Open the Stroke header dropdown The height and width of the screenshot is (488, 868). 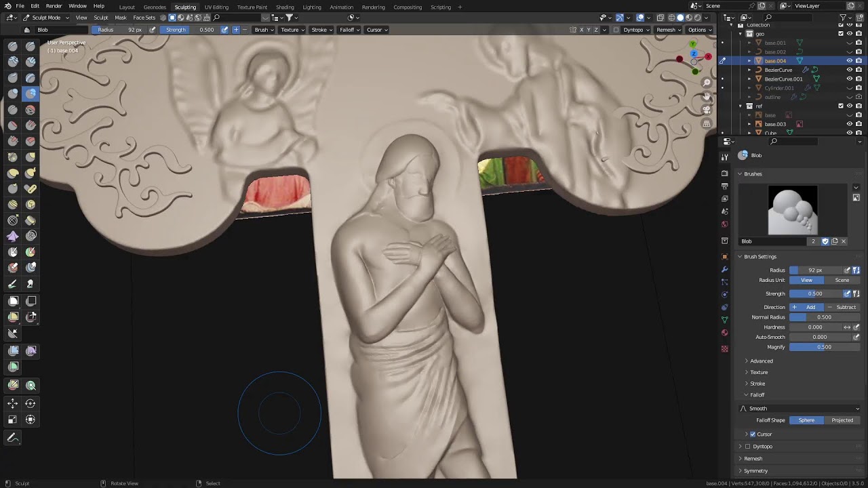click(x=321, y=30)
